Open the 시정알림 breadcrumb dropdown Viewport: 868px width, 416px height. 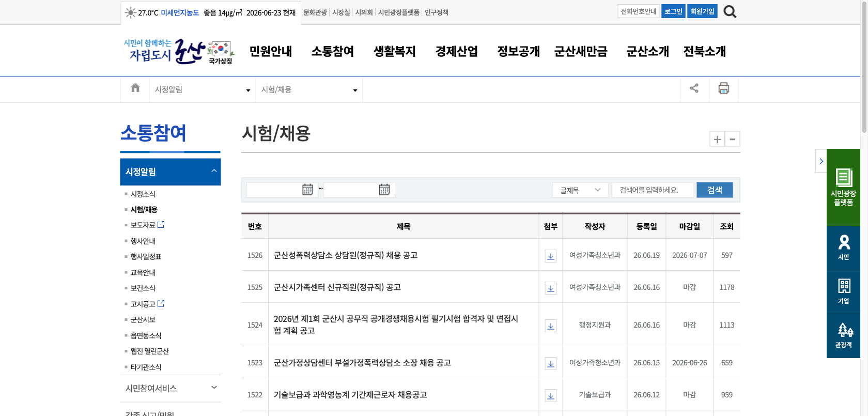click(x=202, y=90)
